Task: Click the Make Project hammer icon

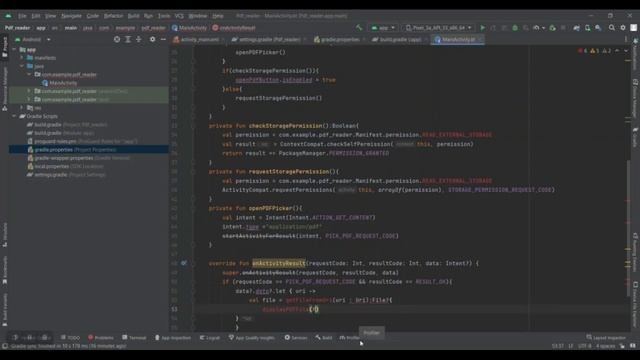Action: [x=359, y=28]
